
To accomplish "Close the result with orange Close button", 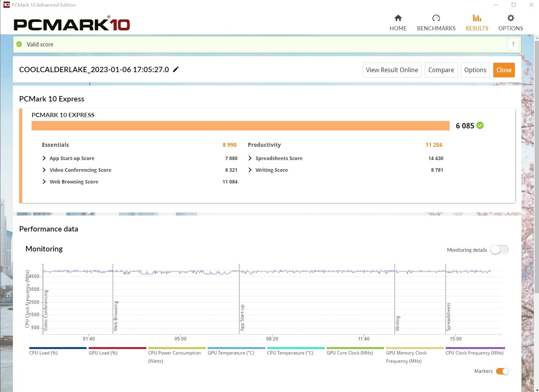I will [504, 70].
